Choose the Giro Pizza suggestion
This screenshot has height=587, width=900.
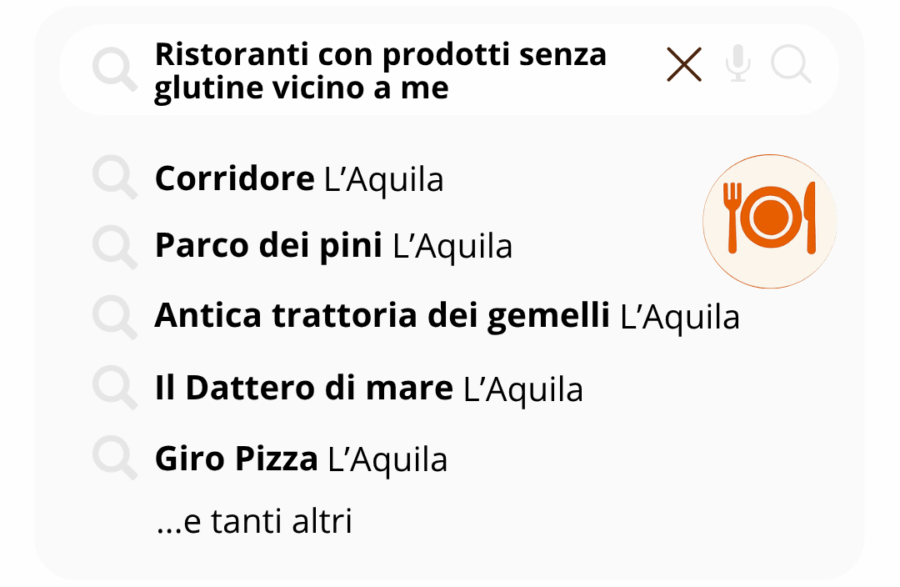[236, 459]
